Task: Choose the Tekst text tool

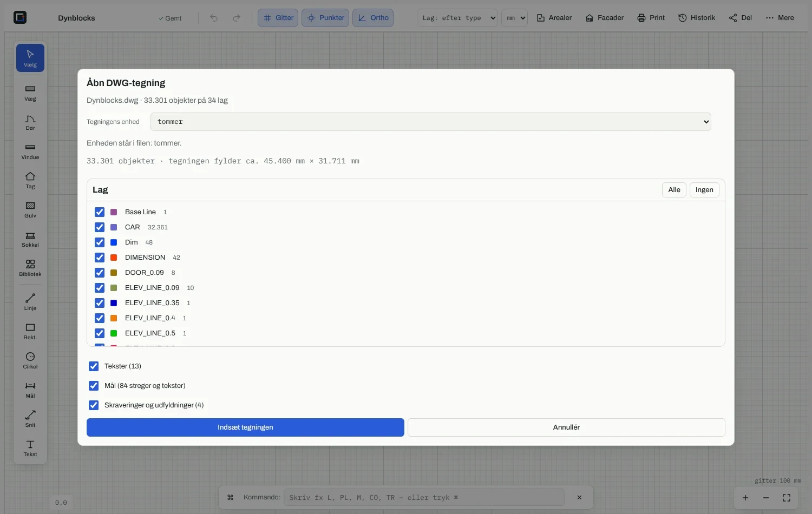Action: coord(30,448)
